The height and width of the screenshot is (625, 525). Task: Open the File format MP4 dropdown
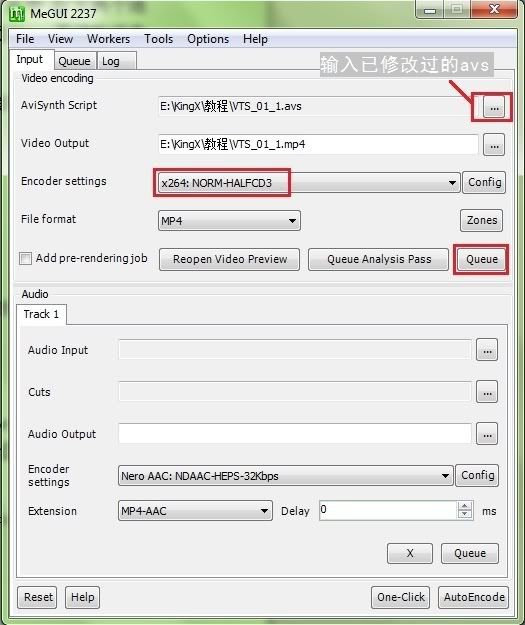[x=292, y=221]
